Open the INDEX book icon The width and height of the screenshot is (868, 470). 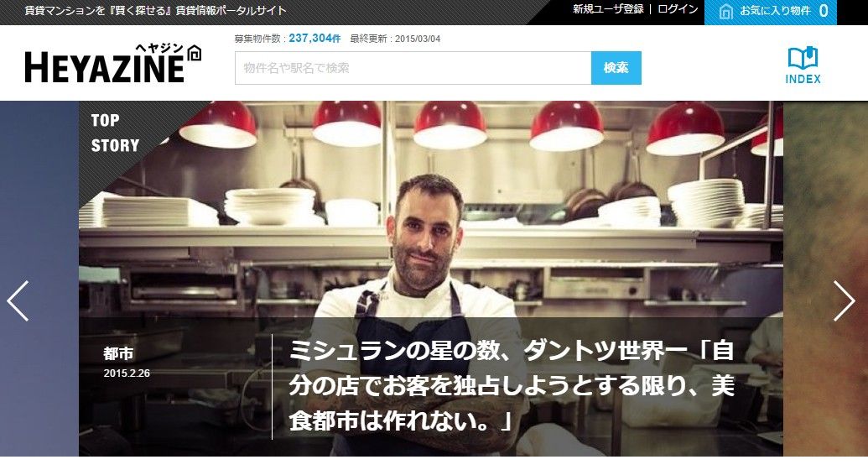coord(803,58)
